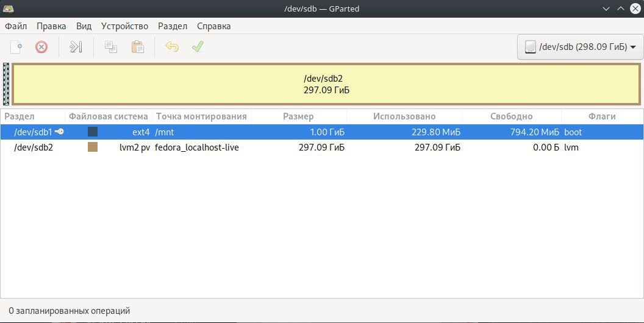Open the Правка menu

coord(51,26)
